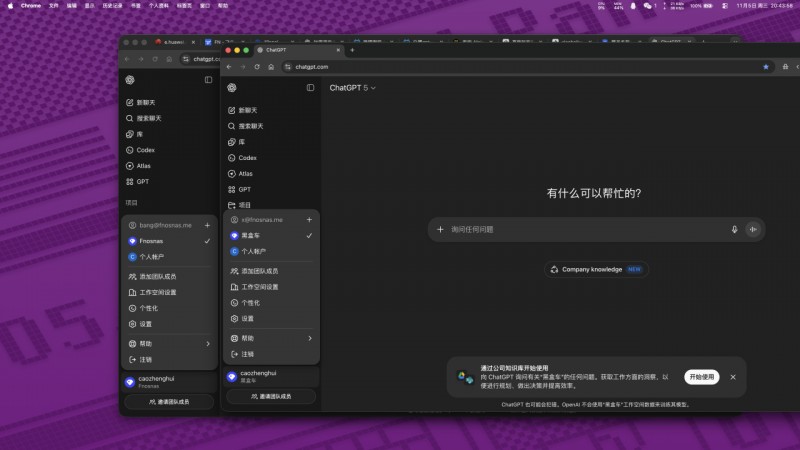Open new tab in front Chrome window
The height and width of the screenshot is (450, 800).
(x=352, y=50)
